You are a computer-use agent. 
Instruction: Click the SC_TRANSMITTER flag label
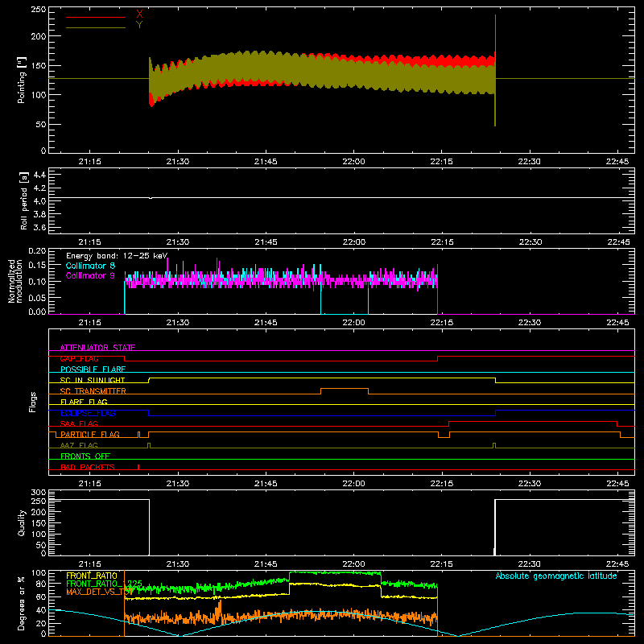coord(93,391)
